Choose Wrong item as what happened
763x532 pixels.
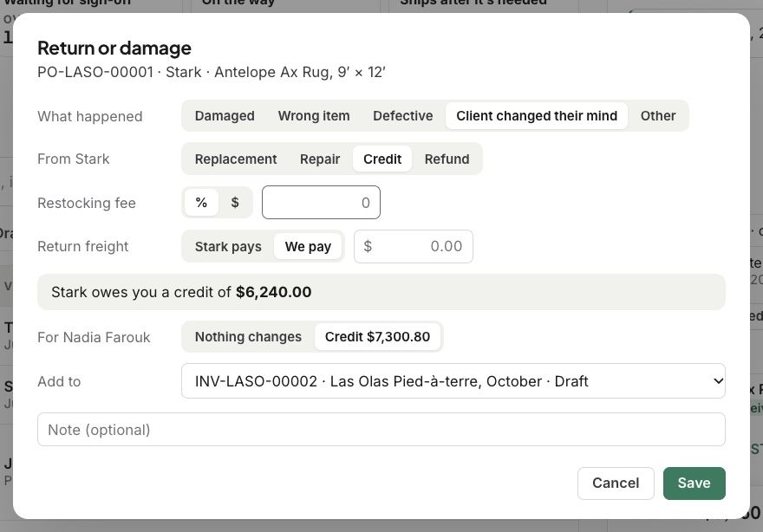[314, 116]
